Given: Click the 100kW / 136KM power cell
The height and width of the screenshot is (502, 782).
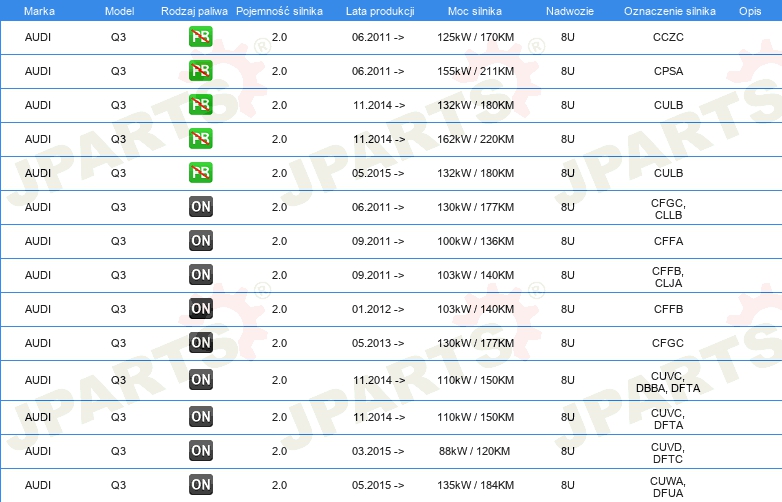Looking at the screenshot, I should tap(475, 241).
